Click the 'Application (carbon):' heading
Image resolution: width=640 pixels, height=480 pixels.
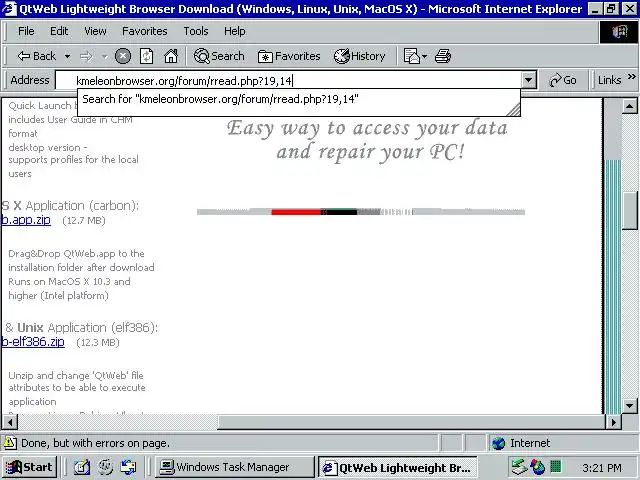coord(82,206)
